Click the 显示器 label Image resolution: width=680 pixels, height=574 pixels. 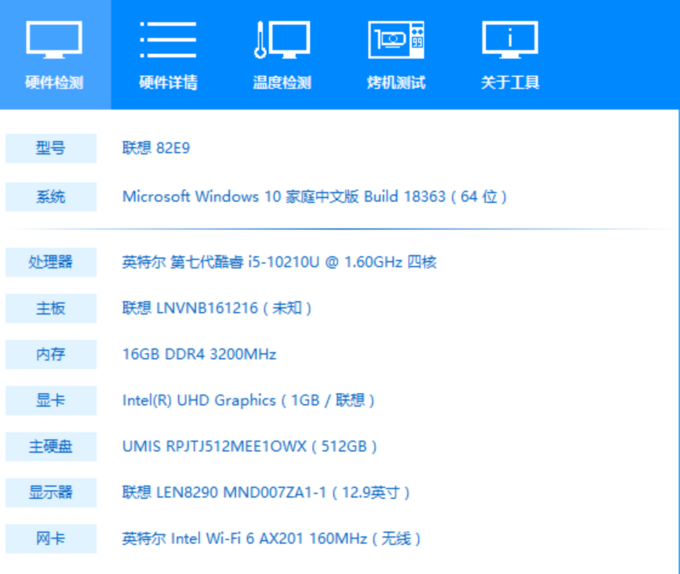51,492
